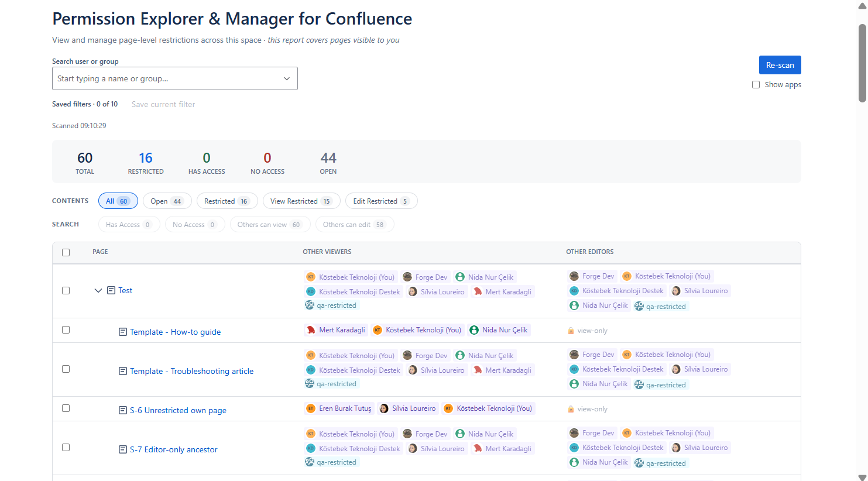The height and width of the screenshot is (481, 868).
Task: Click page icon beside Template - Troubleshooting article
Action: pyautogui.click(x=123, y=371)
